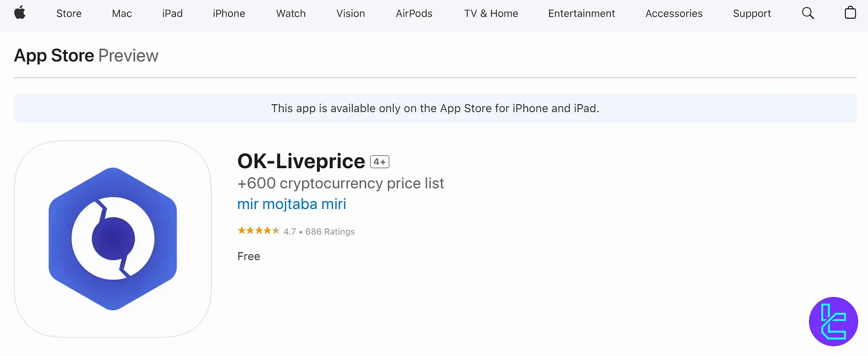The height and width of the screenshot is (356, 868).
Task: Click the OK-Liveprice app icon
Action: tap(113, 239)
